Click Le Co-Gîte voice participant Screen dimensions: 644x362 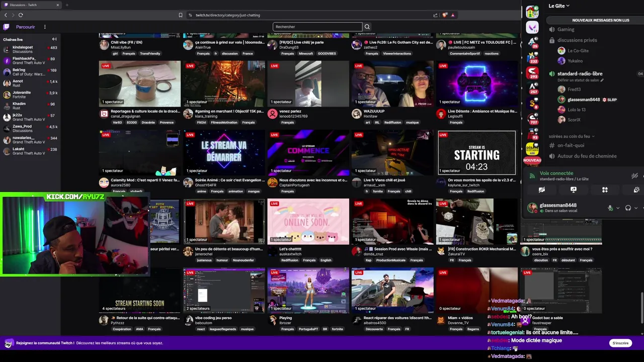[x=578, y=51]
